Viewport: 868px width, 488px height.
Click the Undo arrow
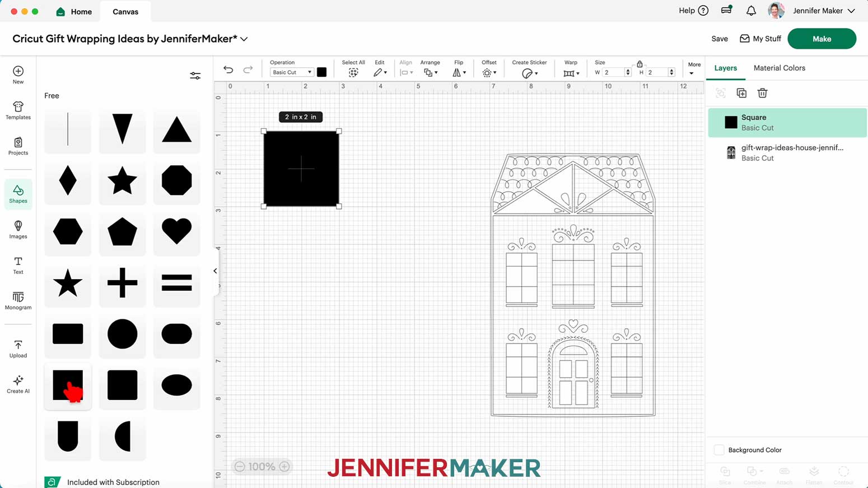tap(228, 70)
